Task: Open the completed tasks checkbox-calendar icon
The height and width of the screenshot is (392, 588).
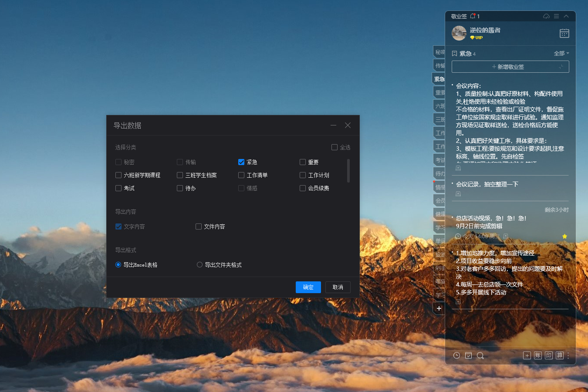Action: click(468, 355)
